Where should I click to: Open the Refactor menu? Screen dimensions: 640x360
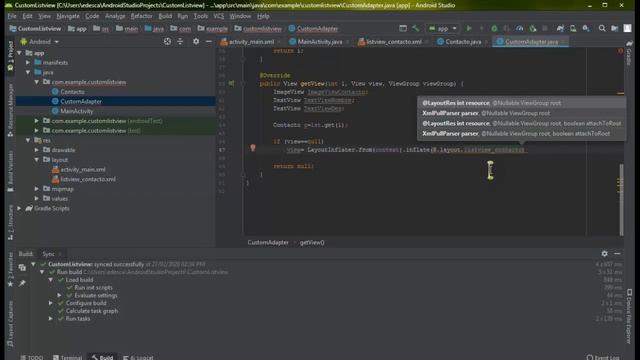[x=141, y=16]
